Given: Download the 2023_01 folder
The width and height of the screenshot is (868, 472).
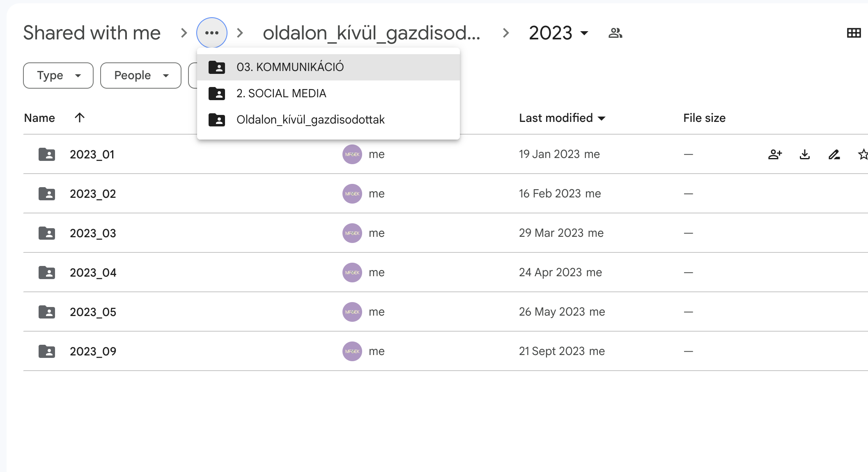Looking at the screenshot, I should (805, 154).
